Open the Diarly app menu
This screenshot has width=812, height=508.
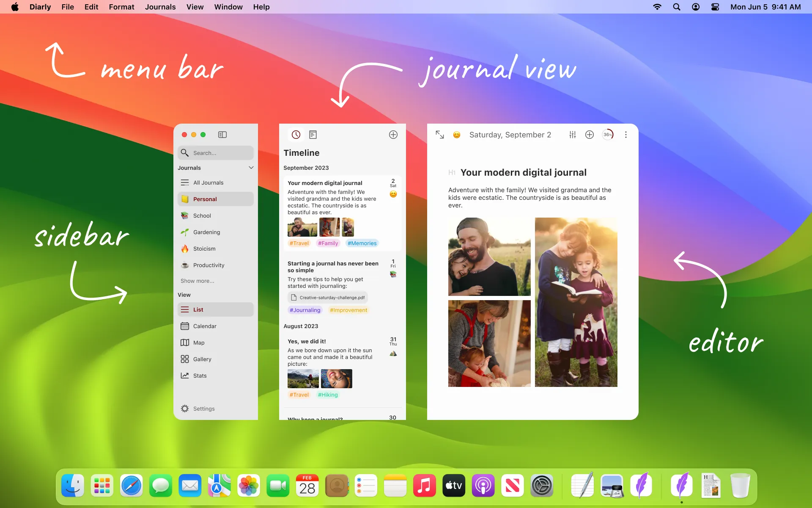[40, 7]
